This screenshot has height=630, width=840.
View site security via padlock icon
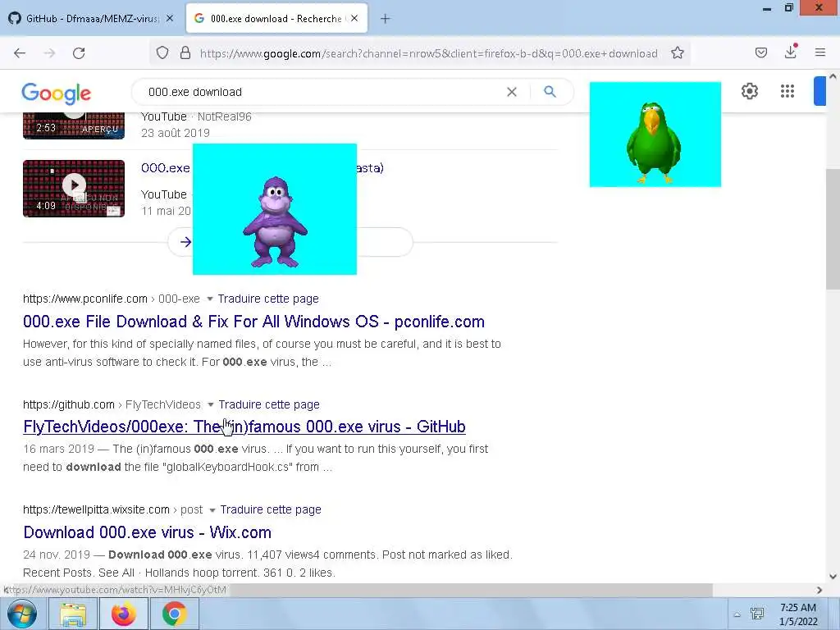point(185,52)
